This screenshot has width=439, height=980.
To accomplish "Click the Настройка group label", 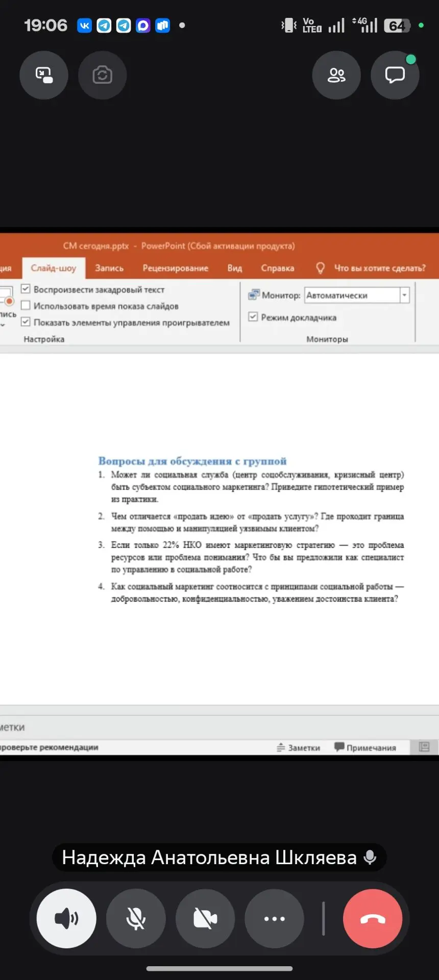I will tap(44, 339).
